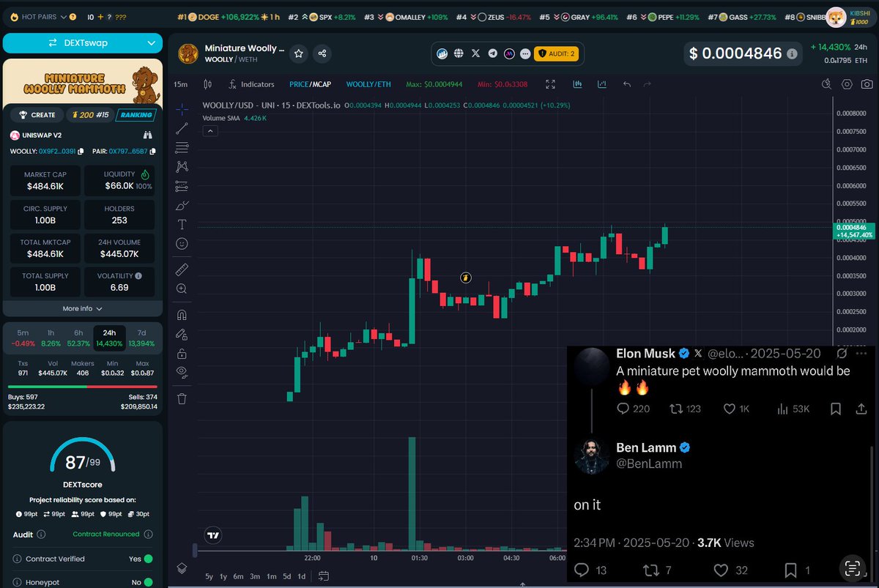Select the 7d performance tab
Screen dimensions: 879x588
[x=141, y=338]
